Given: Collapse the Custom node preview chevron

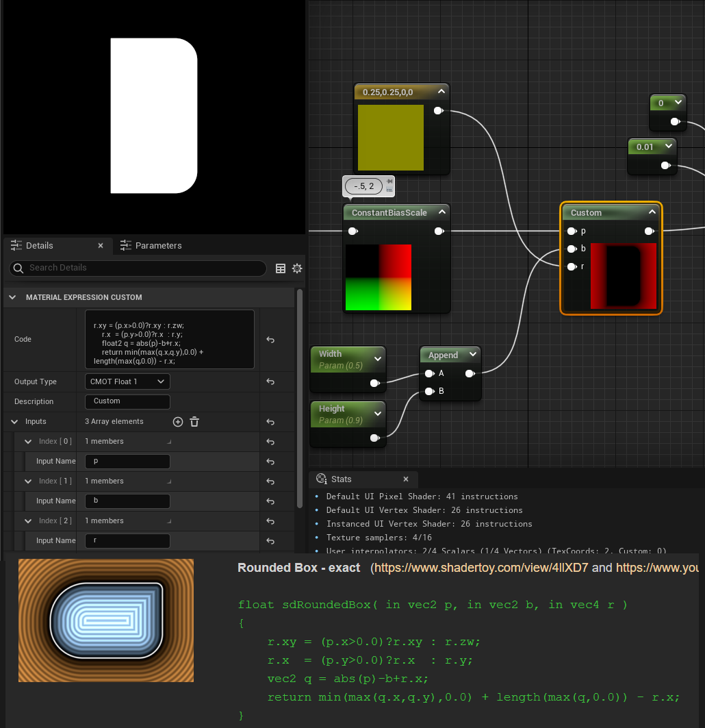Looking at the screenshot, I should pos(652,212).
